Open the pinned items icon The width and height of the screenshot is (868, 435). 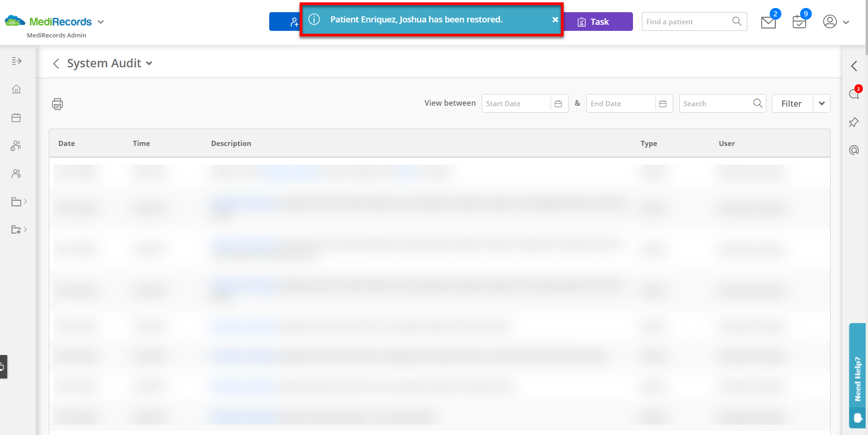coord(854,122)
